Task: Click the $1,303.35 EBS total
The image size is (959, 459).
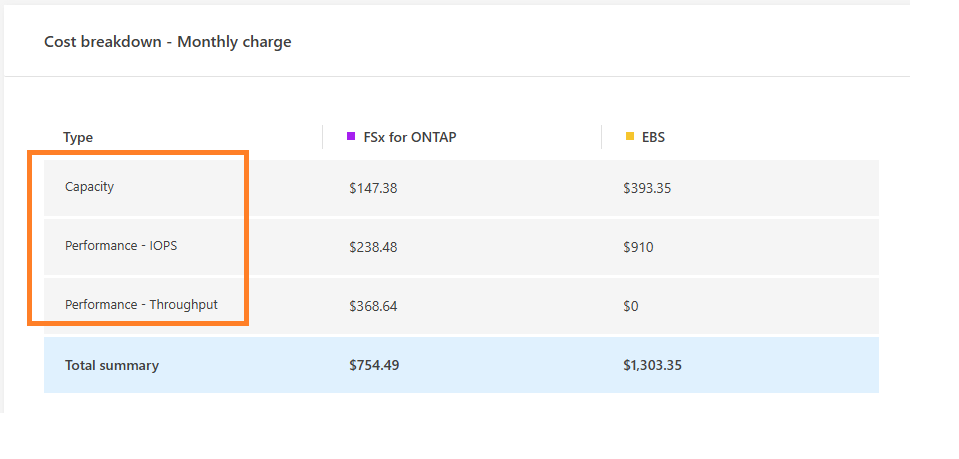Action: pos(652,365)
